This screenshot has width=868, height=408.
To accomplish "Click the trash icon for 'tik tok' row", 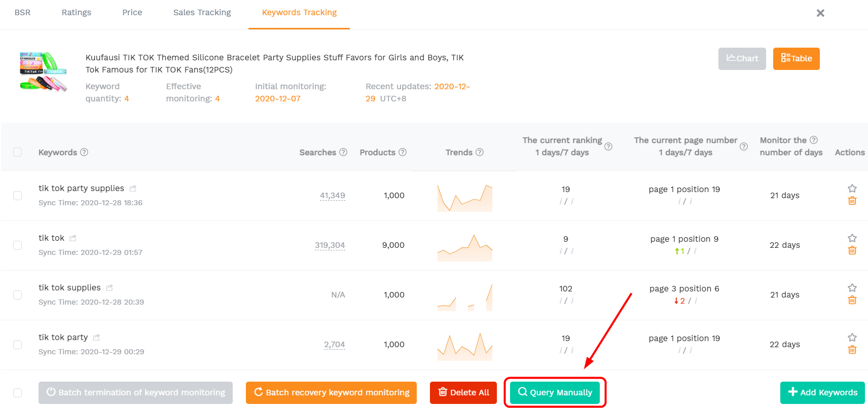I will coord(852,250).
